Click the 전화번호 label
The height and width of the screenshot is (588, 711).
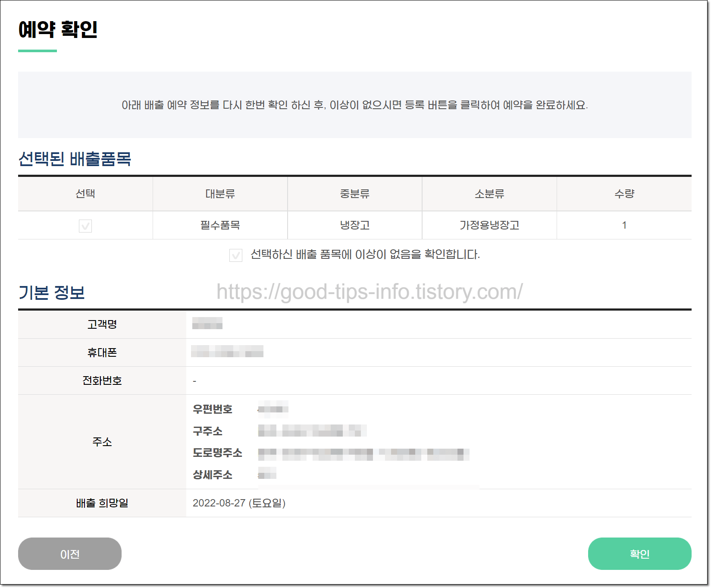click(x=102, y=380)
